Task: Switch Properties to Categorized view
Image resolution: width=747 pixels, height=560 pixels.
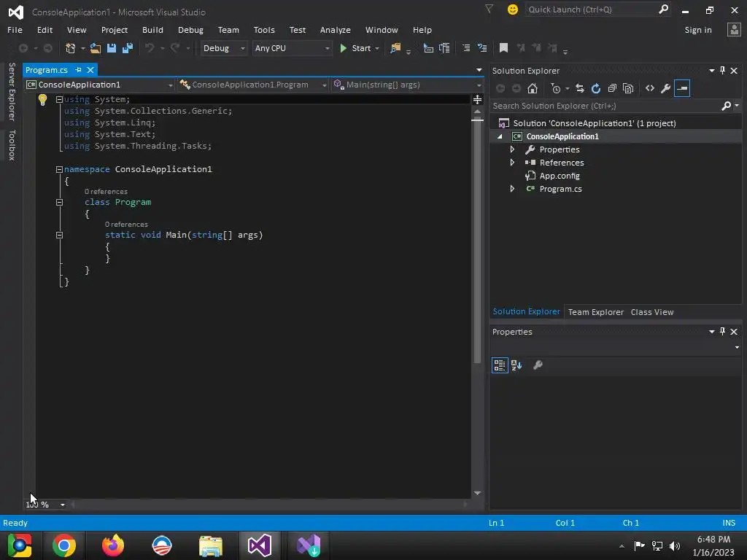Action: tap(500, 365)
